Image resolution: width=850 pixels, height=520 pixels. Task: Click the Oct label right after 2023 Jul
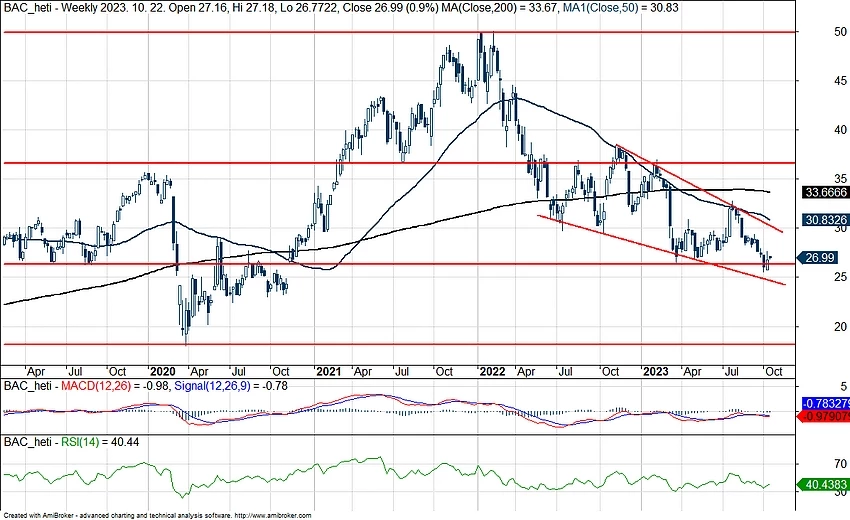[x=774, y=371]
